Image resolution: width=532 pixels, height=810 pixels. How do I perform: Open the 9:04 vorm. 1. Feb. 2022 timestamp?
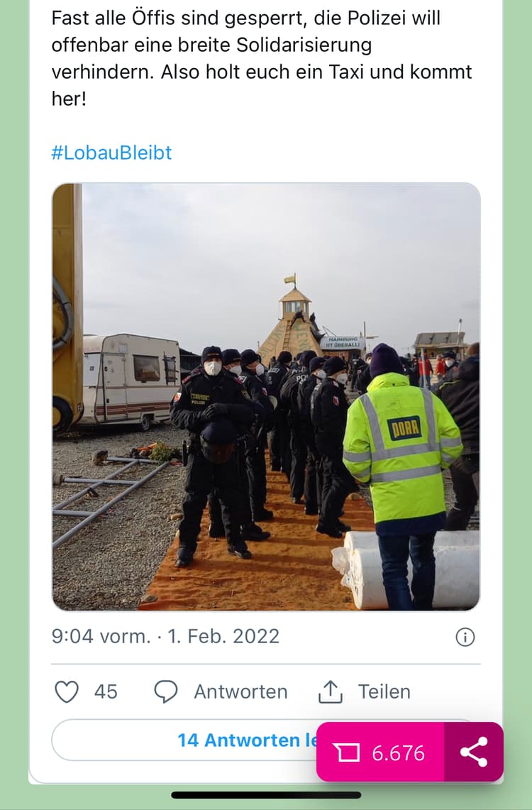point(166,636)
